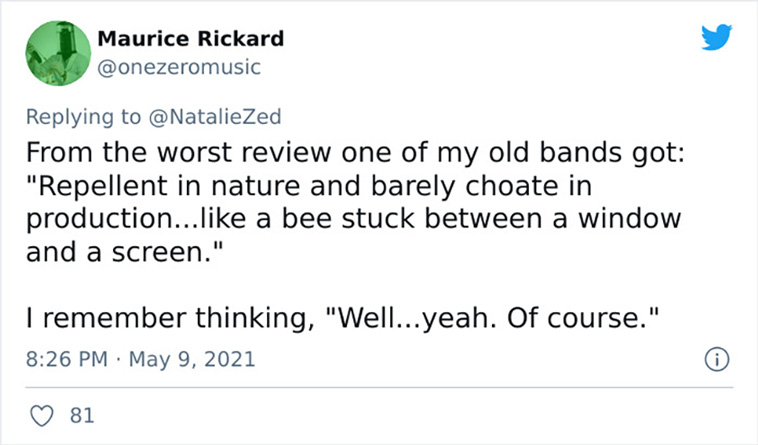758x445 pixels.
Task: Click the text 'and a screen.'
Action: coord(119,252)
